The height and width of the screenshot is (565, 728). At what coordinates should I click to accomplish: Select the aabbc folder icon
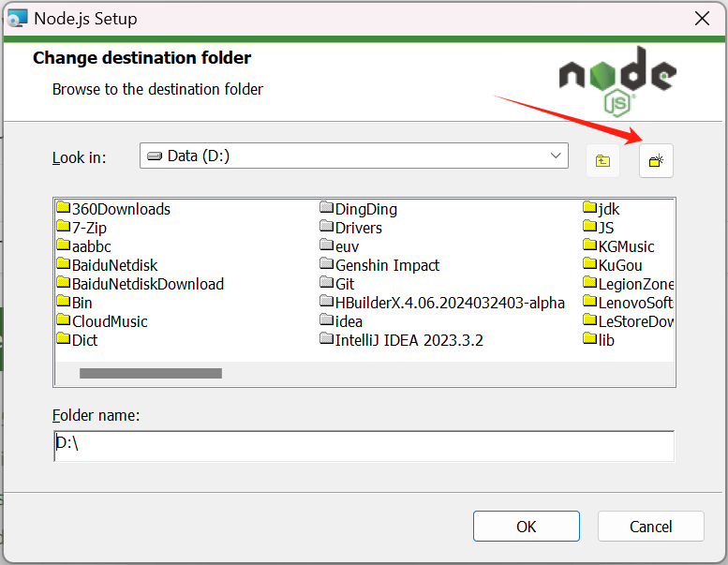[x=64, y=245]
